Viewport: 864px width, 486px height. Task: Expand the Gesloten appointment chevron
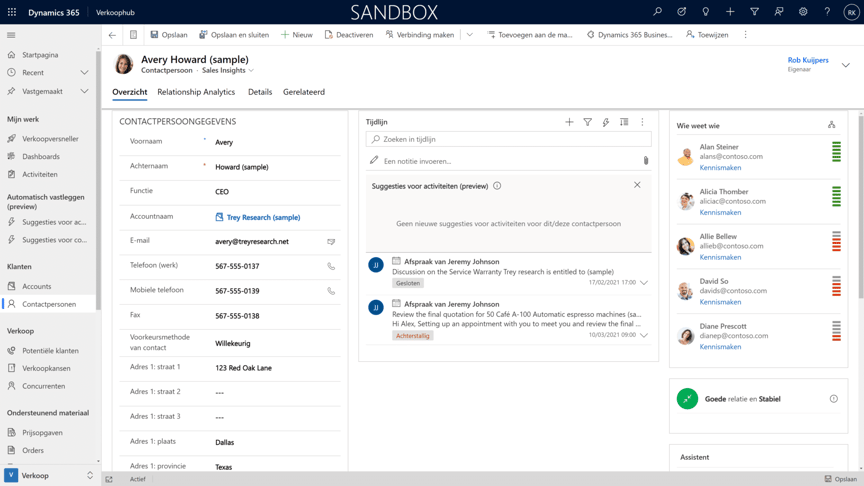[x=644, y=283]
